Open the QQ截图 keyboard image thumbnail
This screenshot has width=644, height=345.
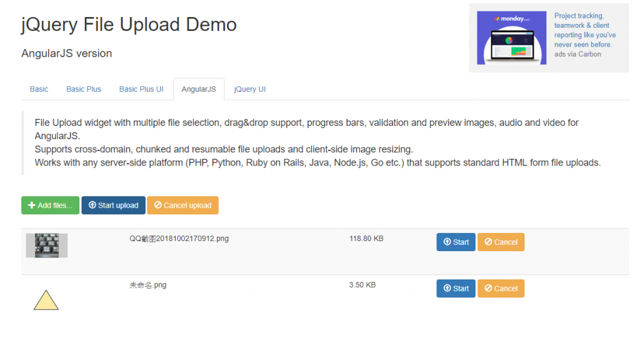click(x=47, y=246)
